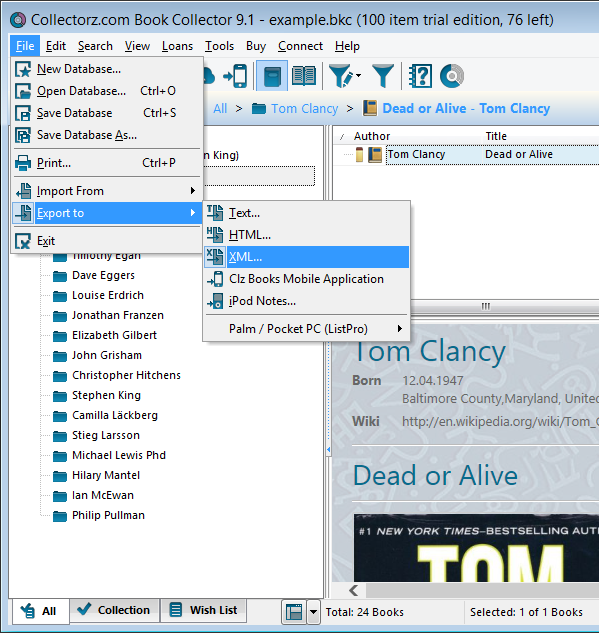Click the Collectorz app icon in title bar
The height and width of the screenshot is (633, 599).
click(18, 20)
